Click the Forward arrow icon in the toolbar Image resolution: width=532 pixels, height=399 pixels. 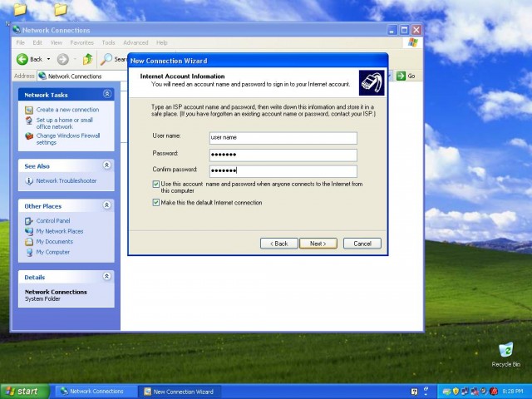click(63, 59)
